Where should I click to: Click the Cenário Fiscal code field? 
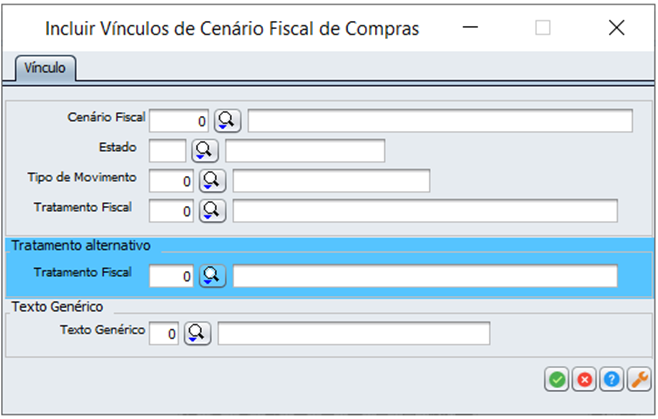[179, 121]
